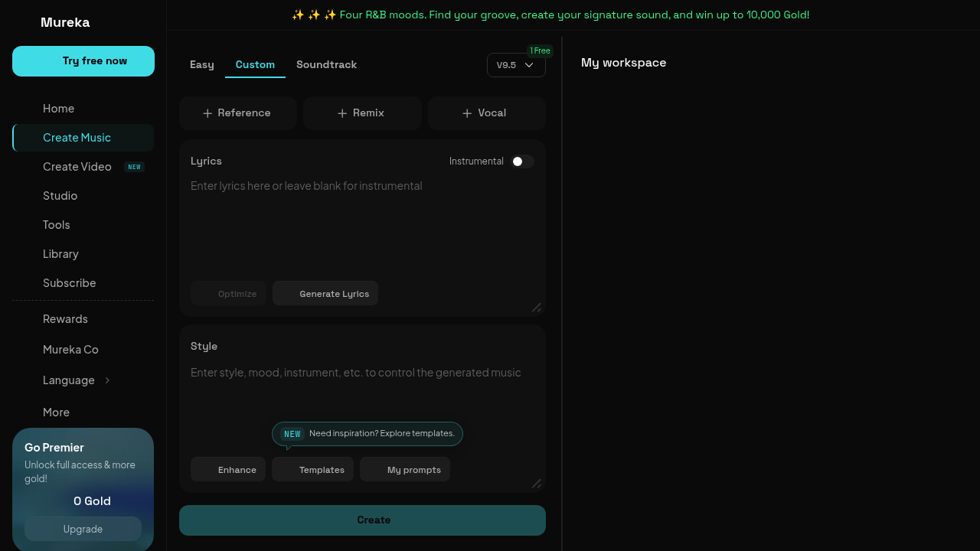The width and height of the screenshot is (980, 551).
Task: Click the My workspace heading
Action: (623, 63)
